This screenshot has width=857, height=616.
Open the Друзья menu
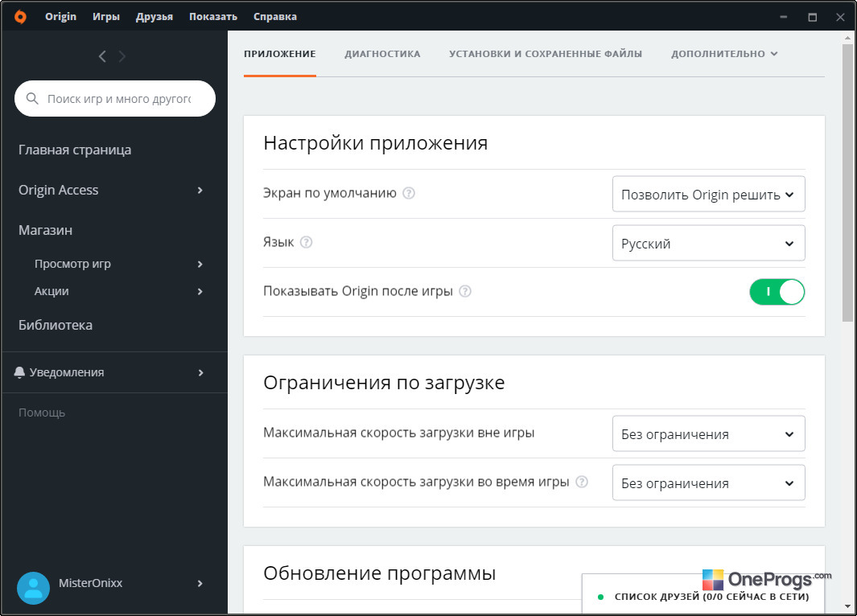[155, 16]
